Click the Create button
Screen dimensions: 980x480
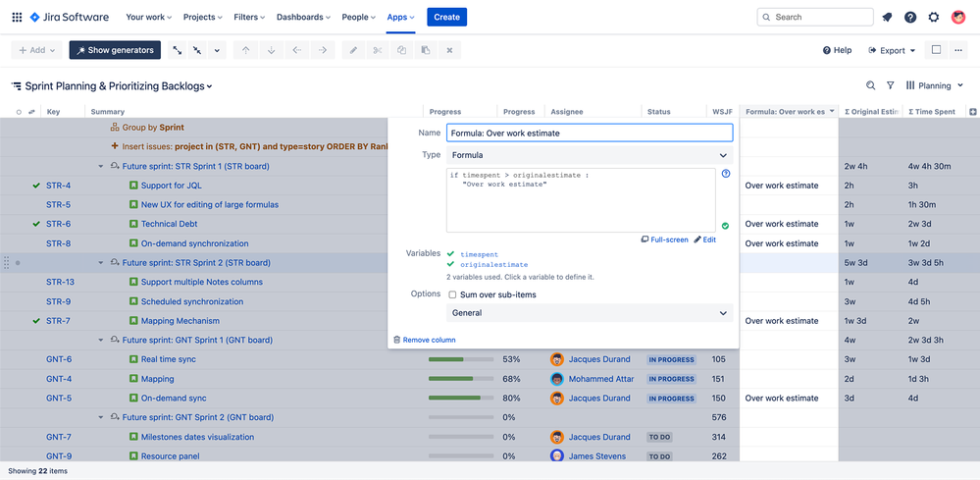coord(447,18)
